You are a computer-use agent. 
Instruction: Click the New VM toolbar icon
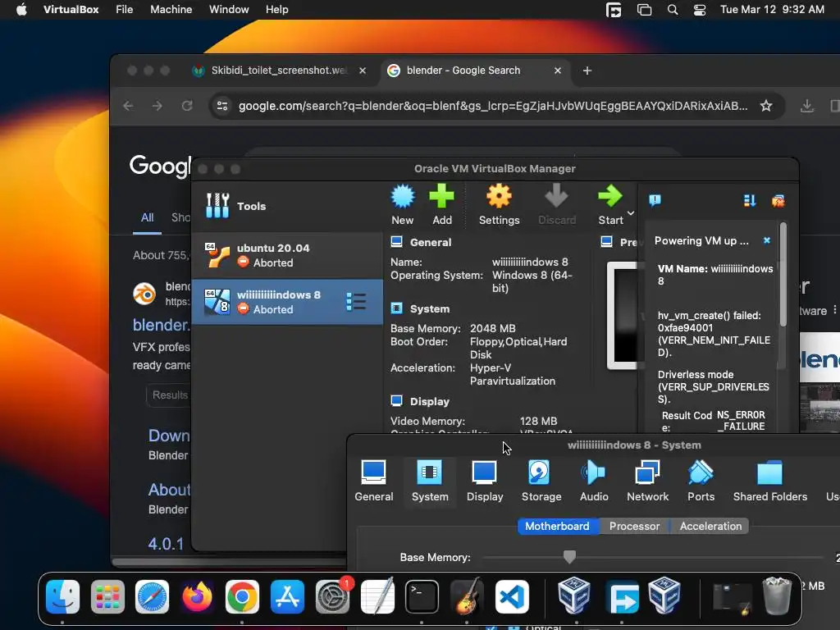tap(402, 204)
